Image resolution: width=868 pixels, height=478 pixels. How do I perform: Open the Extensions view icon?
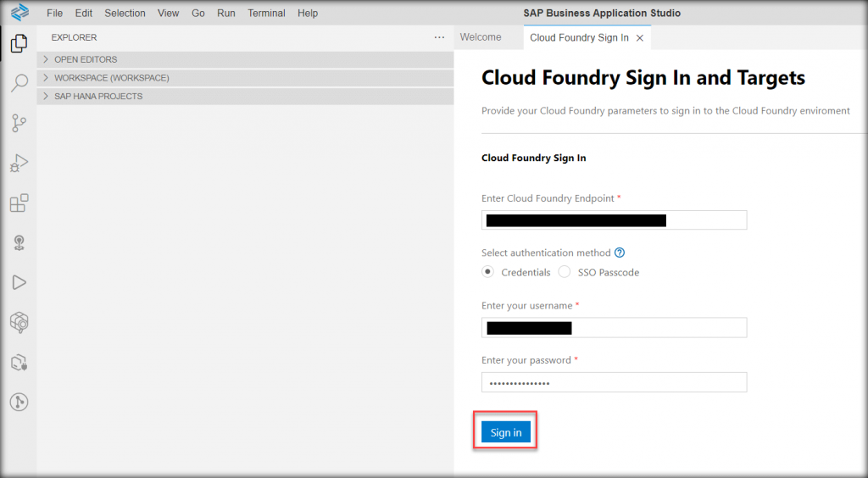coord(19,203)
